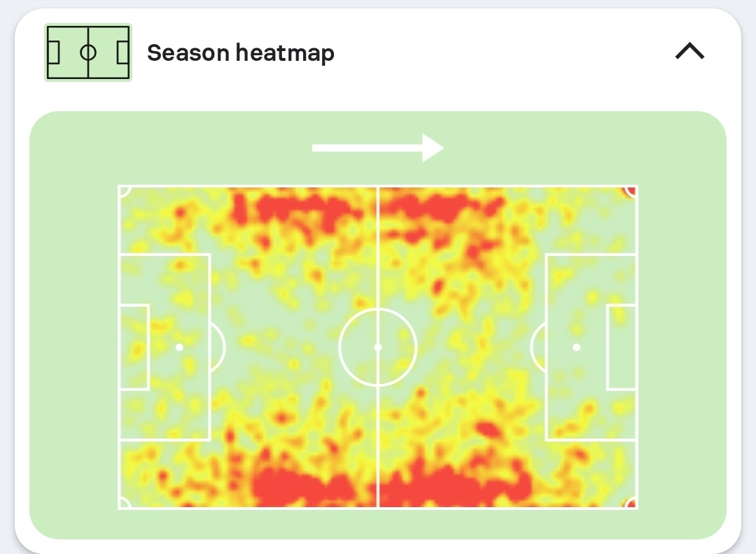Click the top-left corner arc of the pitch
The image size is (756, 554).
pos(124,191)
